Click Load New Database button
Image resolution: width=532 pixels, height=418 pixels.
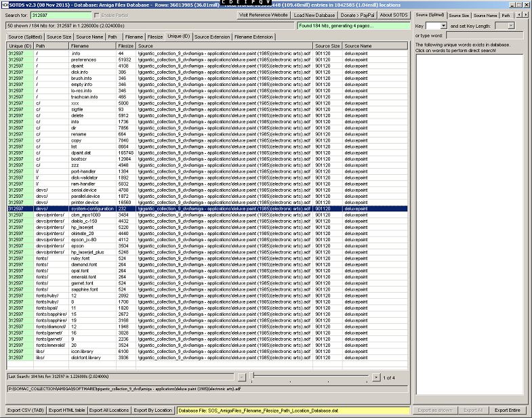pos(314,15)
